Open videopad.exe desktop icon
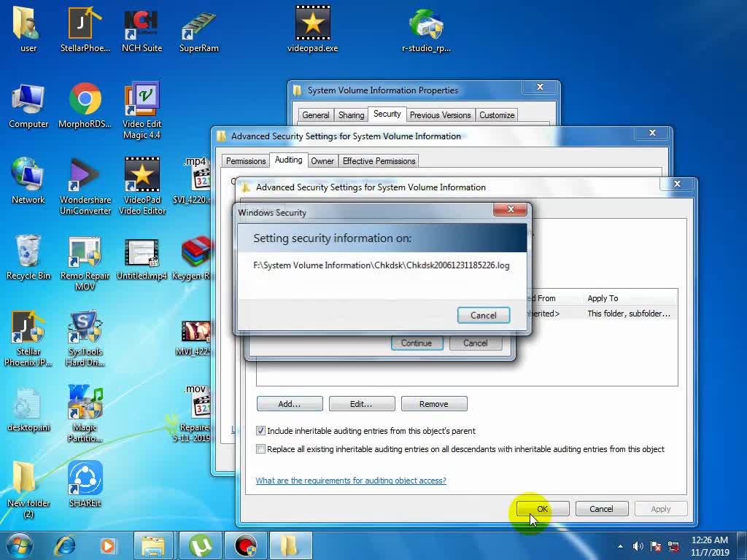Screen dimensions: 747x560 click(x=312, y=28)
